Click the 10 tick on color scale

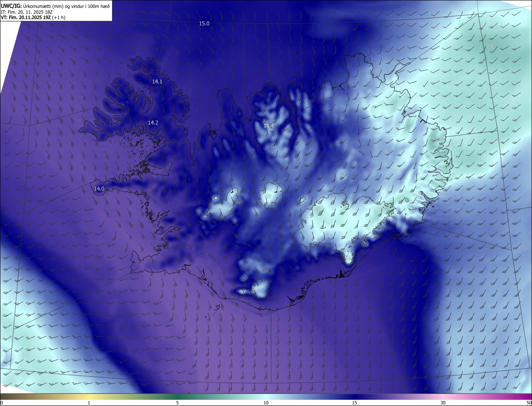266,403
